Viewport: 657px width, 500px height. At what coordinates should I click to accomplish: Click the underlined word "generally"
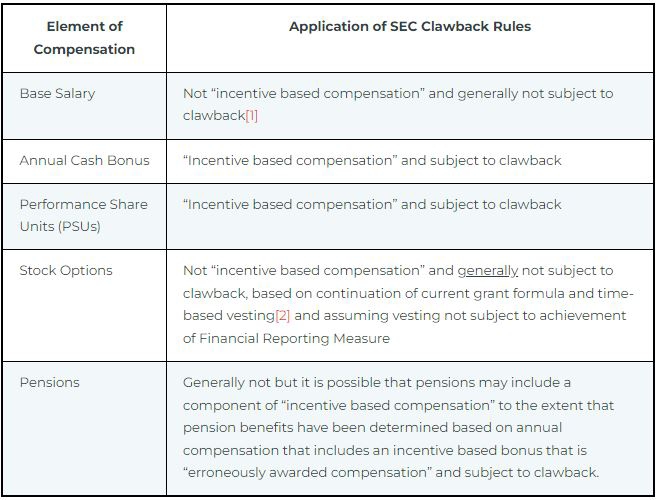point(488,271)
